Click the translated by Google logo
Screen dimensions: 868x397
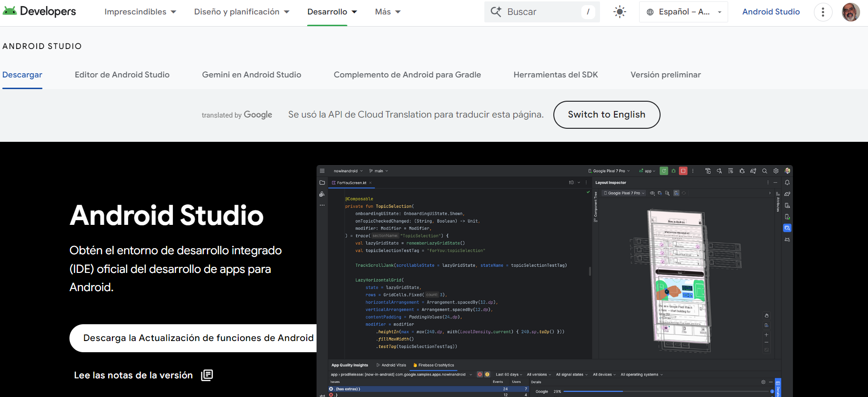237,115
